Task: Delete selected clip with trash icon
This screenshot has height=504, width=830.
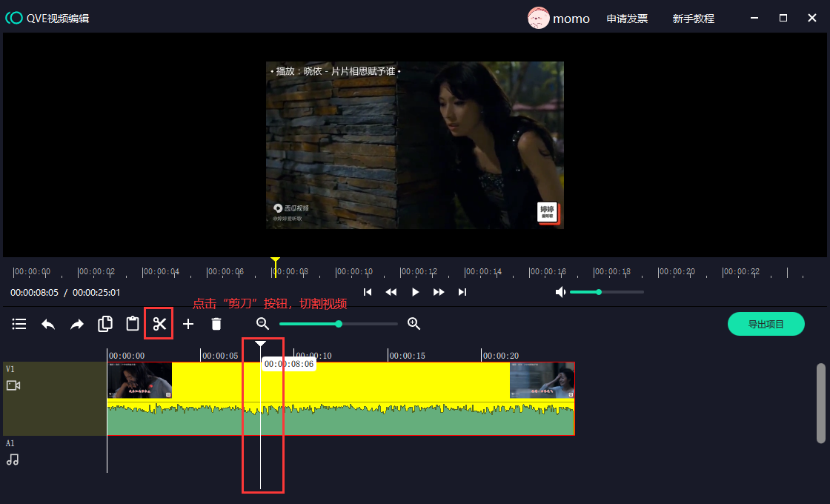Action: (216, 324)
